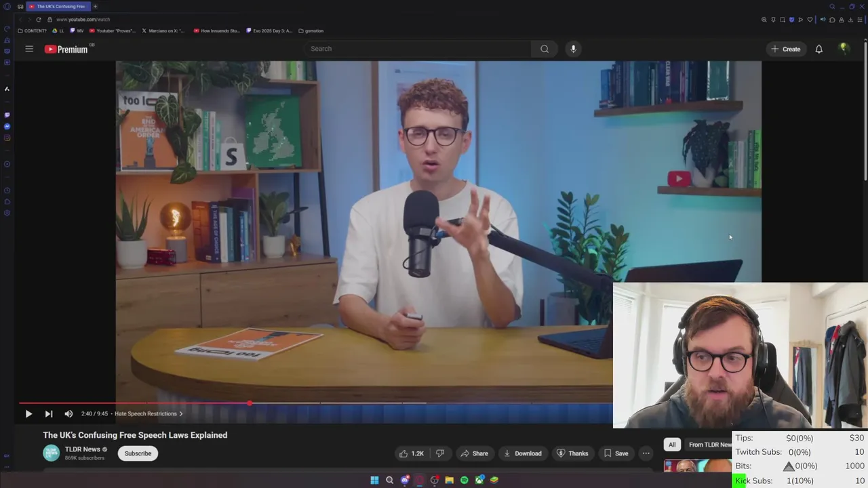Open the browser easy setup menu icon

pyautogui.click(x=859, y=20)
